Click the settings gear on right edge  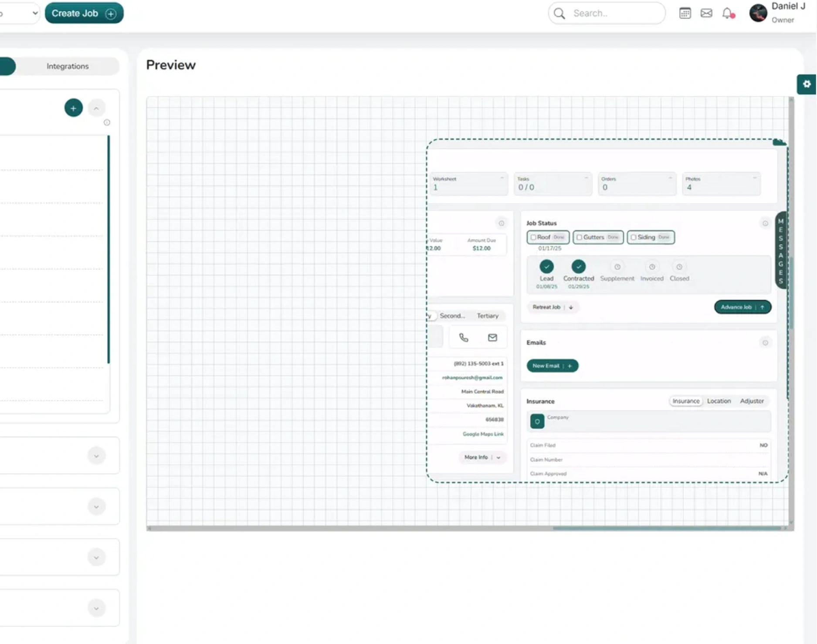coord(807,84)
